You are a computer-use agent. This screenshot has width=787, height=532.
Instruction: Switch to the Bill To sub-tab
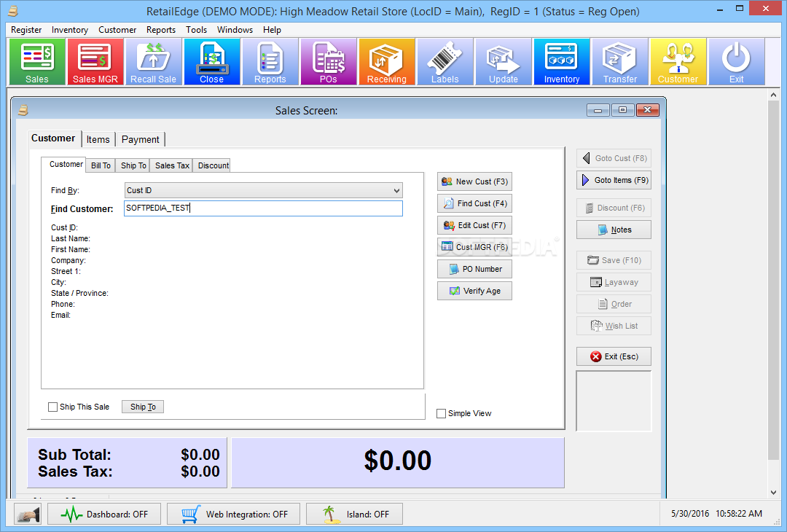coord(101,165)
